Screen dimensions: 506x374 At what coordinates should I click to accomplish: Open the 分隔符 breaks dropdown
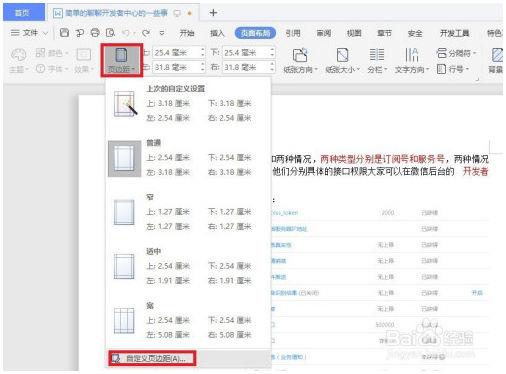(456, 53)
